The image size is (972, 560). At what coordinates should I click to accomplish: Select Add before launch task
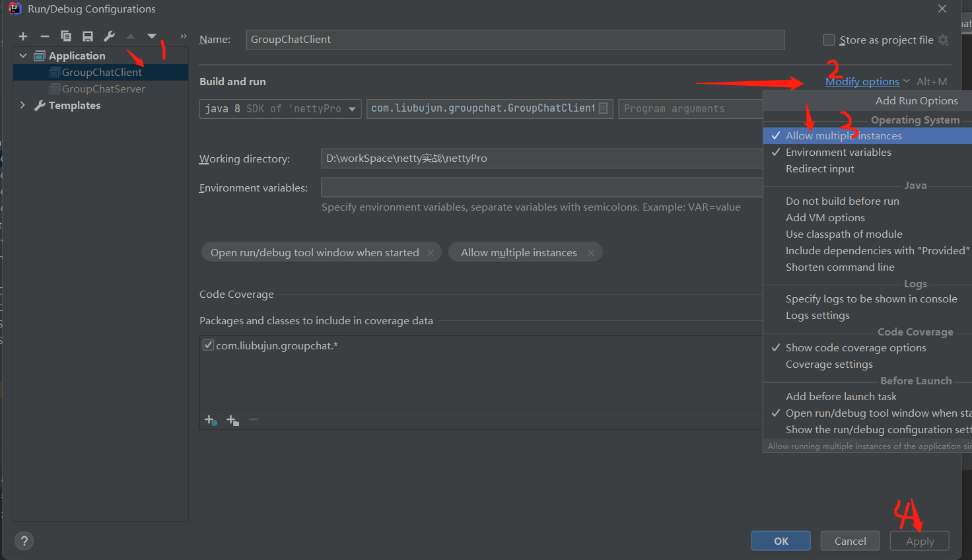[x=868, y=397]
